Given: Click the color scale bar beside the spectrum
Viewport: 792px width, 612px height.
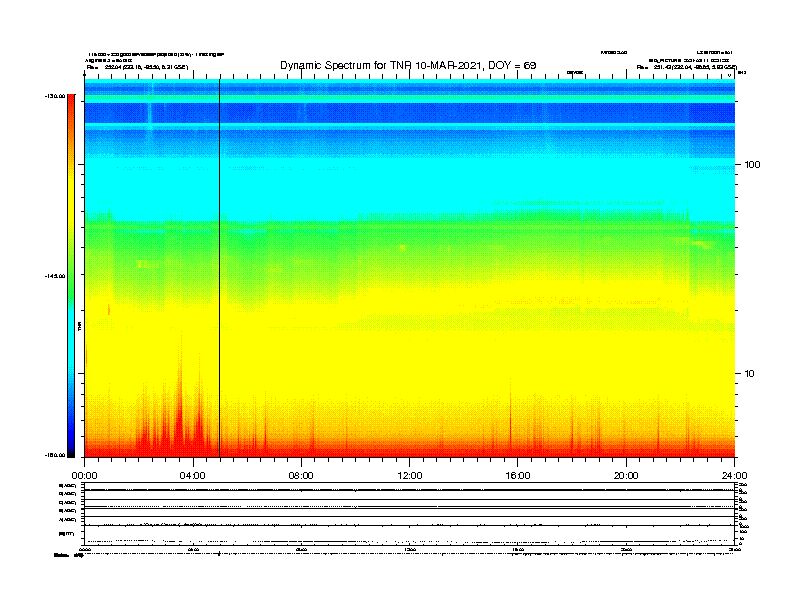Looking at the screenshot, I should [71, 276].
